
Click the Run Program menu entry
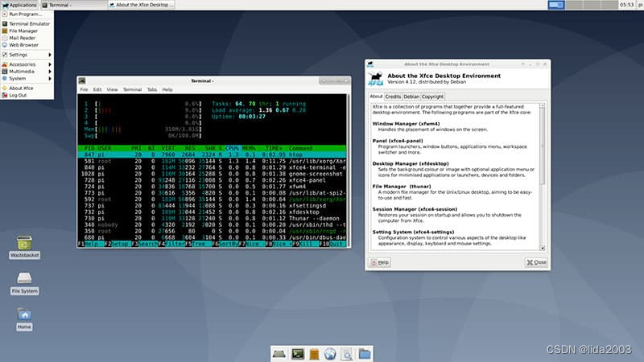coord(27,14)
